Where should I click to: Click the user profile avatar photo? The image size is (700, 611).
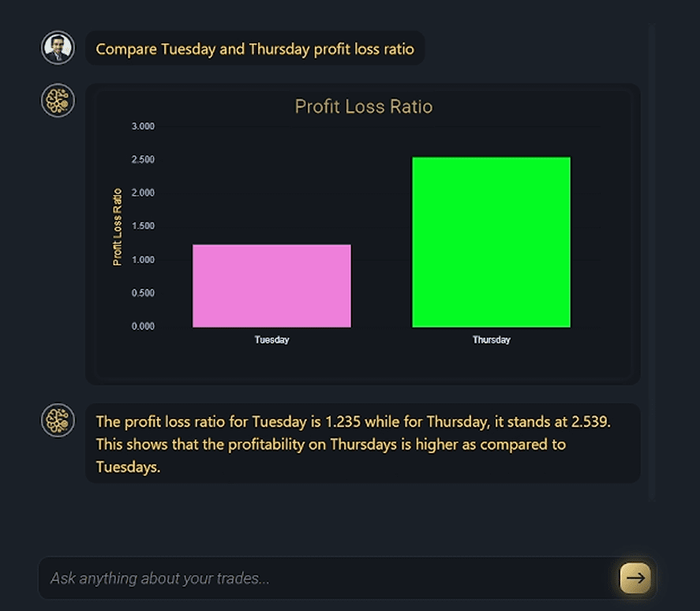coord(58,47)
